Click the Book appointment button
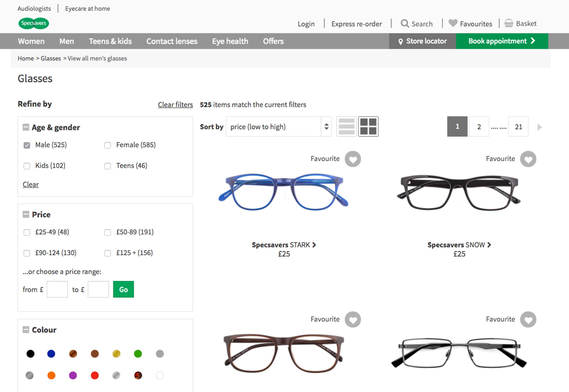The image size is (569, 392). [x=502, y=41]
